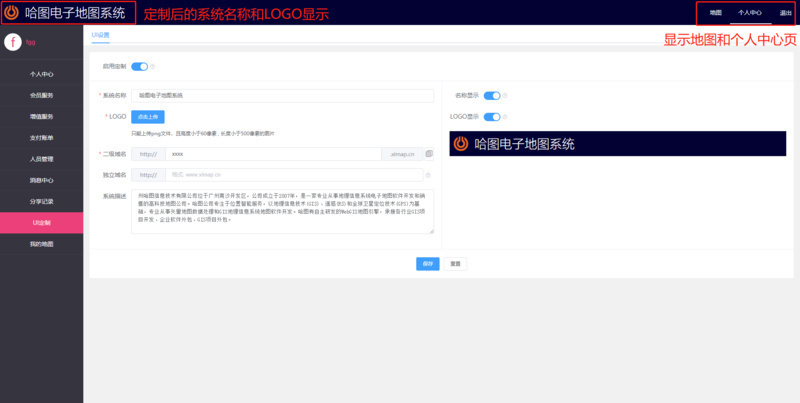This screenshot has width=800, height=403.
Task: Click the logo icon in preview banner
Action: (x=461, y=144)
